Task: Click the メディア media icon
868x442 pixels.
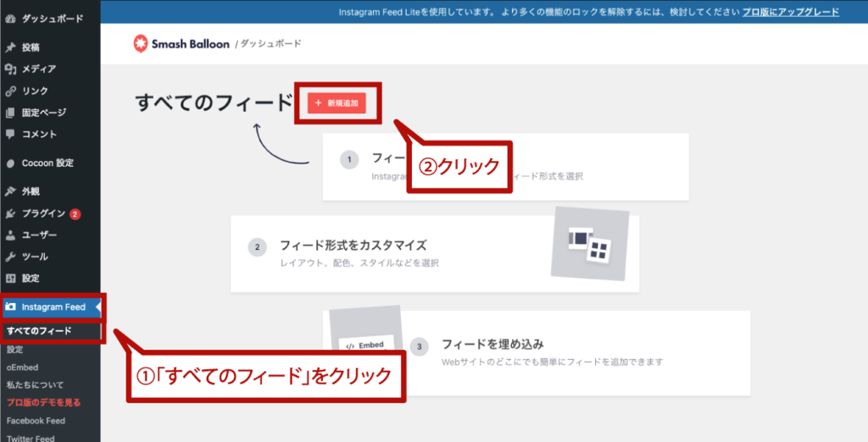Action: click(10, 69)
